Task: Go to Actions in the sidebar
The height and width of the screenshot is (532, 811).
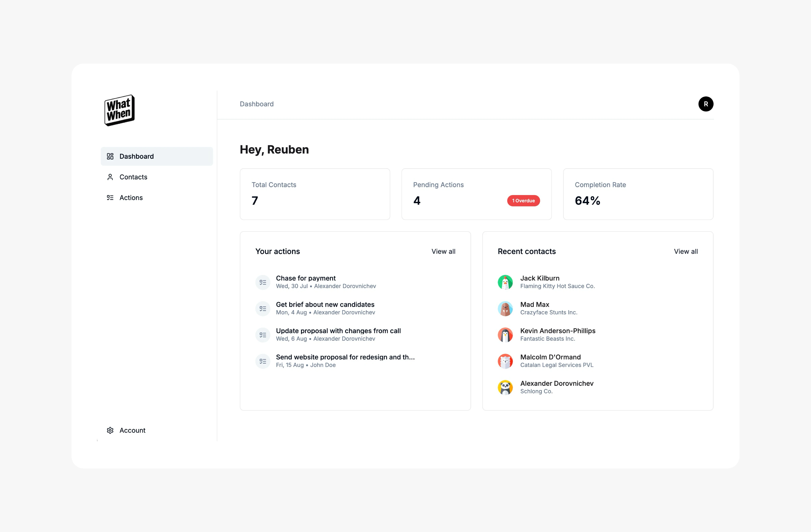Action: [x=131, y=198]
